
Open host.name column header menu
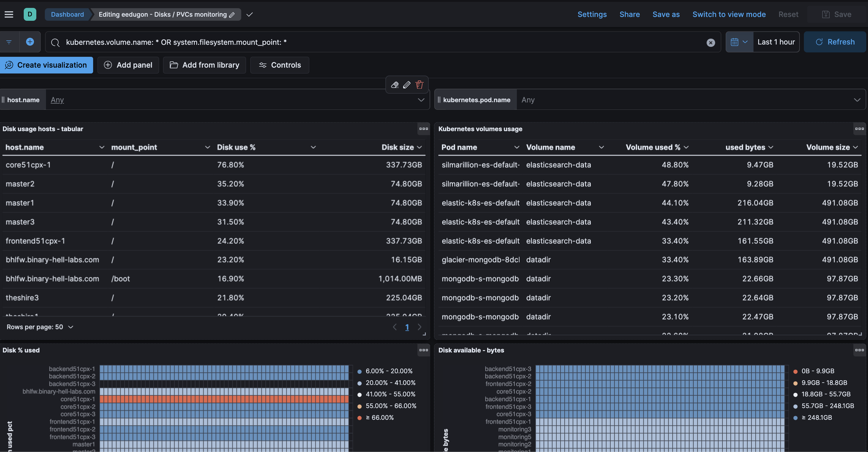(x=101, y=147)
